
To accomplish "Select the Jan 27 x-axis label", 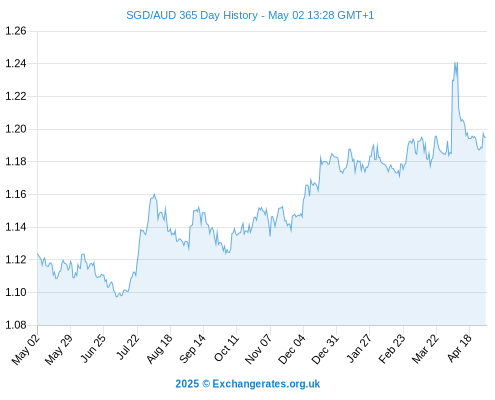I will [x=359, y=348].
